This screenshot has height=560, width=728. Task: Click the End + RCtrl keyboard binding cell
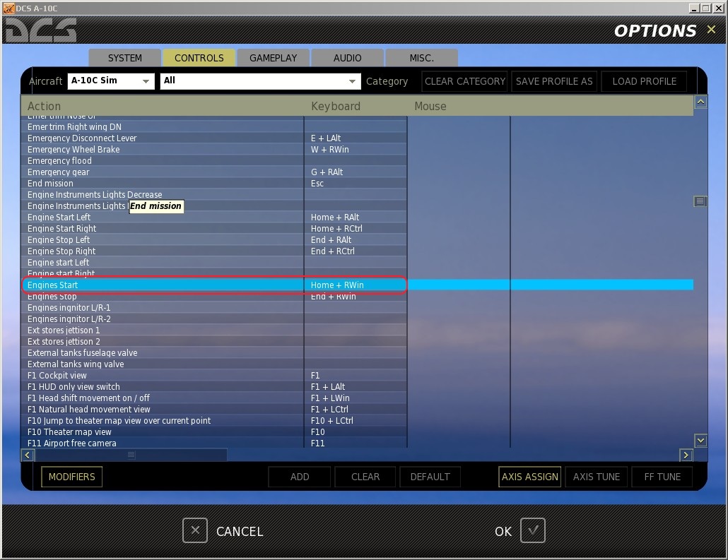(x=356, y=251)
